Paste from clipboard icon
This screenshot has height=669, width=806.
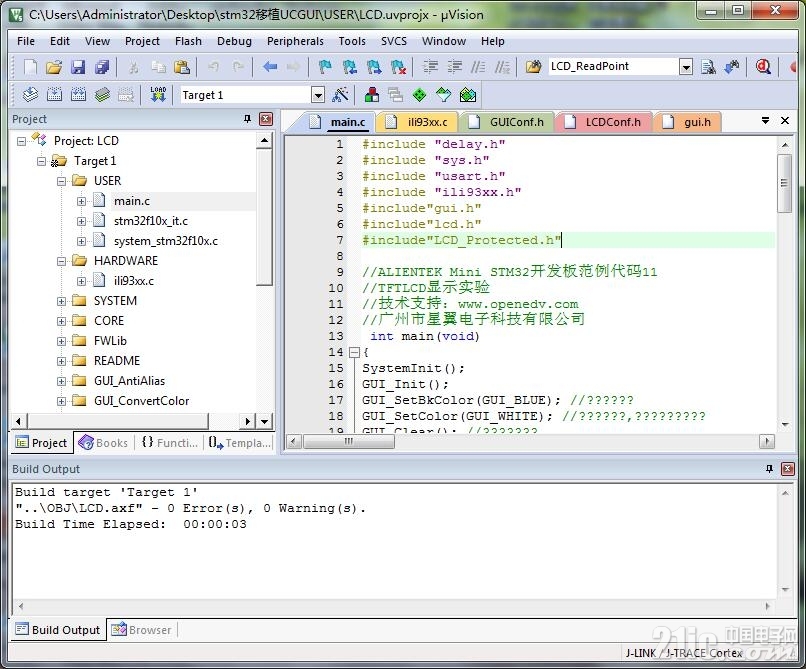(182, 67)
